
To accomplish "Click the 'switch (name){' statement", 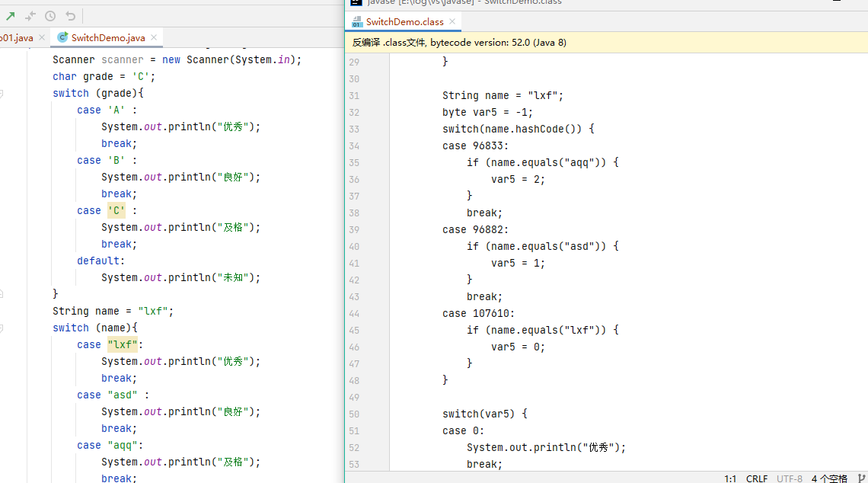I will tap(94, 328).
